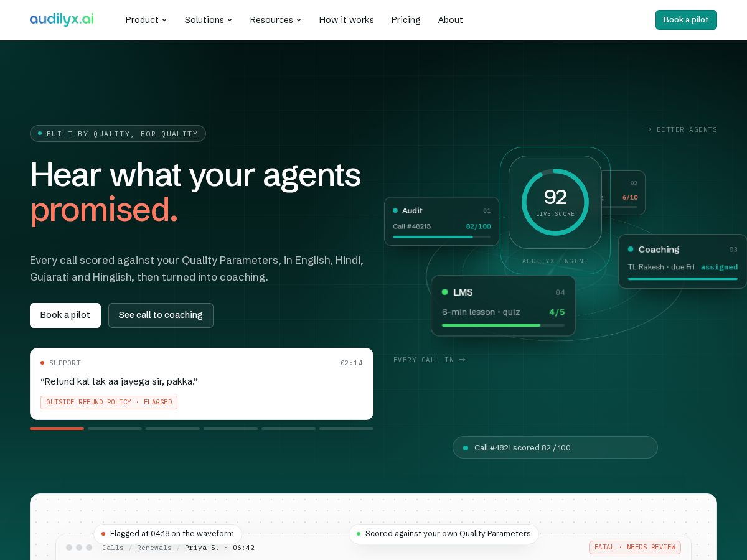Go to Pricing
The height and width of the screenshot is (560, 747).
tap(406, 20)
